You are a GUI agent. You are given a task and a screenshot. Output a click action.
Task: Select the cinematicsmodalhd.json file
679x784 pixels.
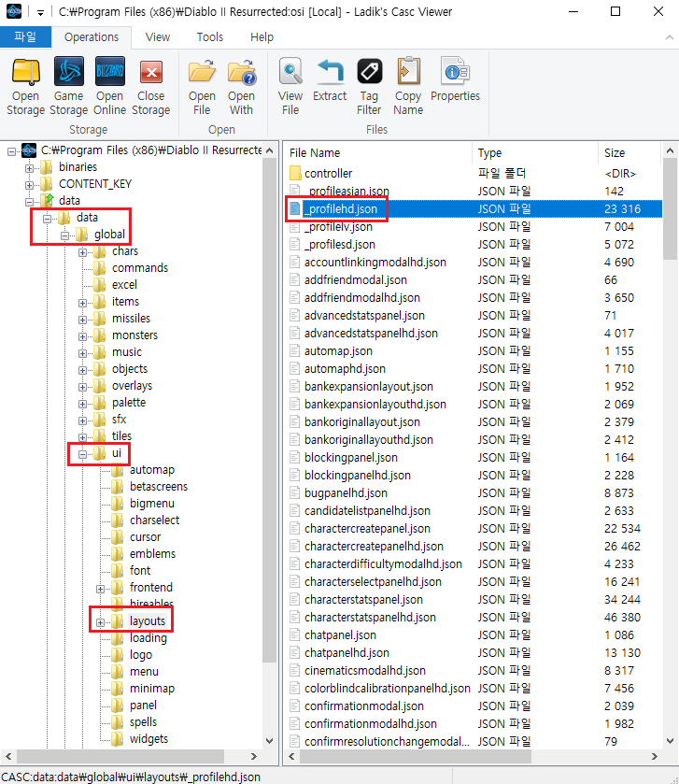(365, 671)
